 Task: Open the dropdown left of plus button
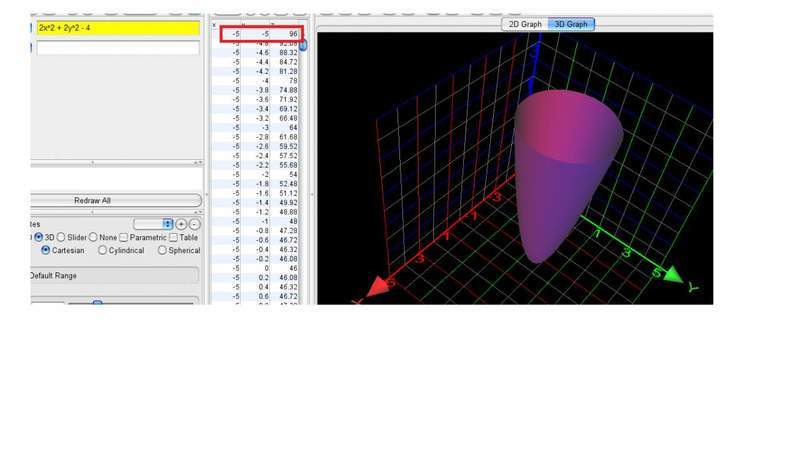(154, 224)
